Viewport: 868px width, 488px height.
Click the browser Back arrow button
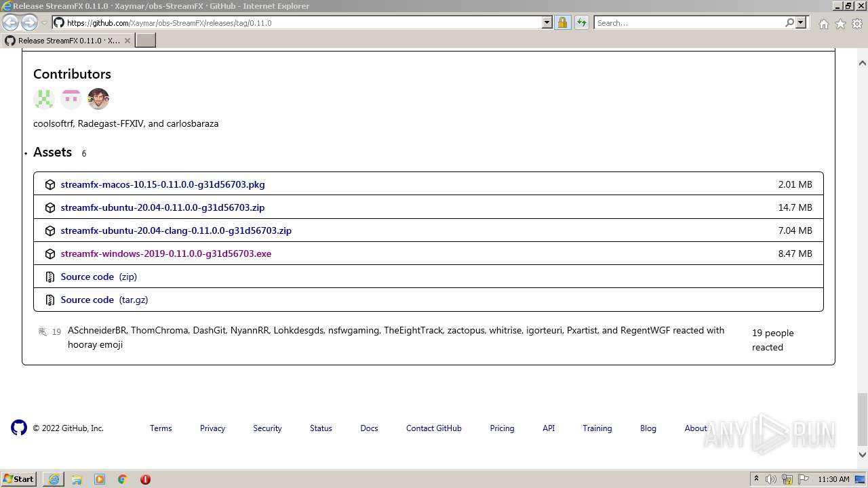point(10,23)
